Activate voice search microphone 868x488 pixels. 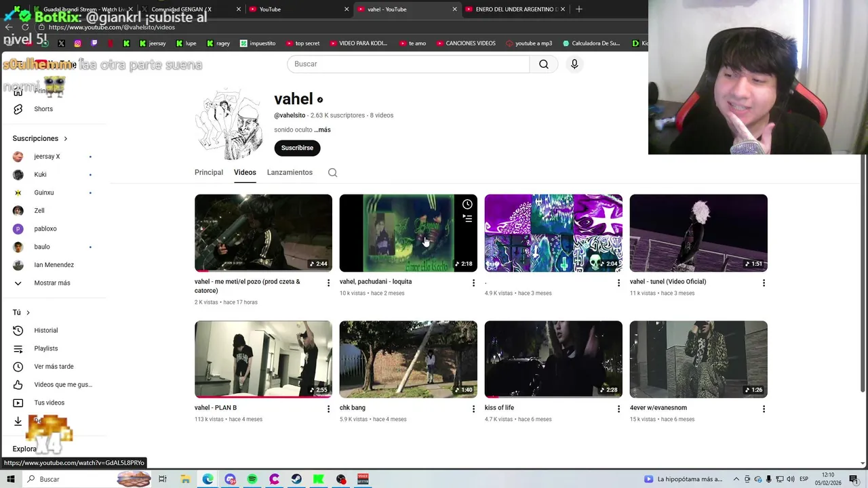pos(574,64)
